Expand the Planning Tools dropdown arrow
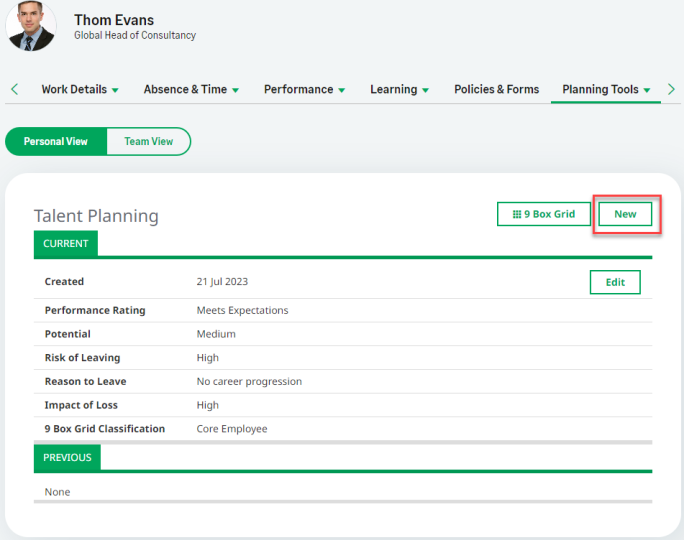The image size is (684, 540). 647,90
